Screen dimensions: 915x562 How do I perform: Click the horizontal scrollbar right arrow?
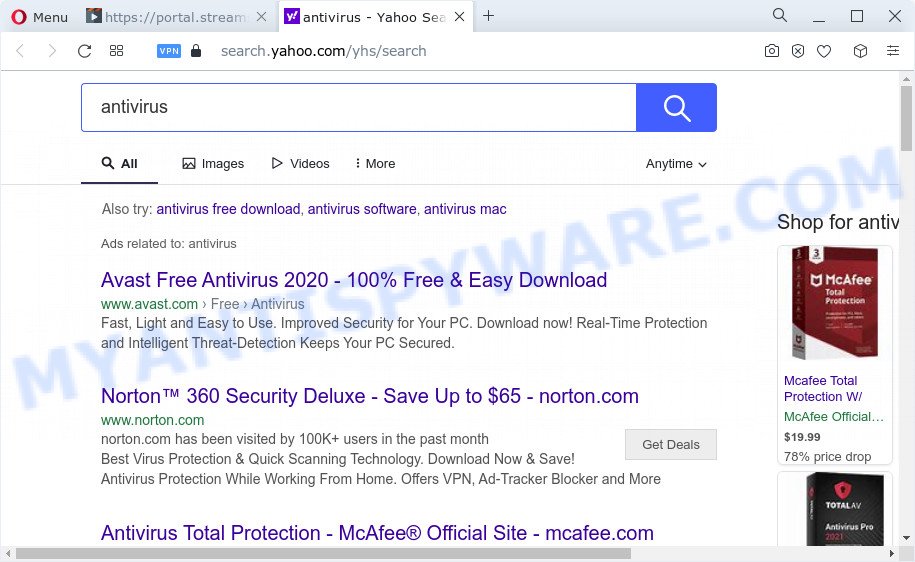tap(892, 553)
